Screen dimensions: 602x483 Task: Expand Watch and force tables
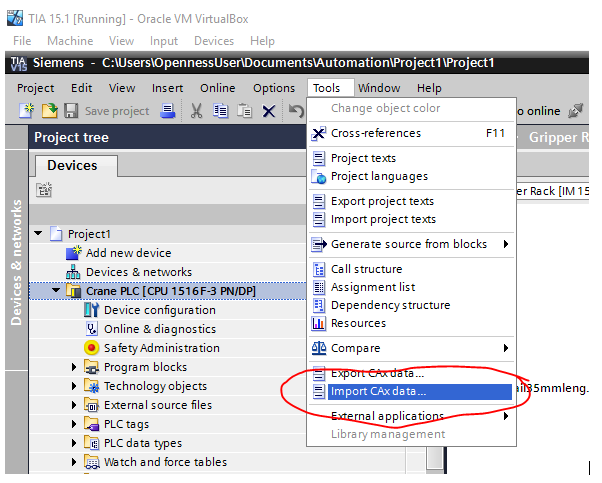click(74, 462)
